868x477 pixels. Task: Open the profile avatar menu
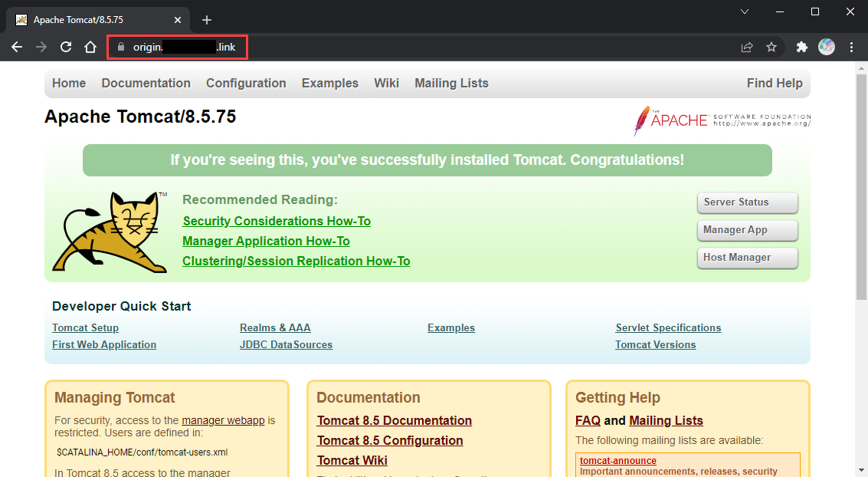826,47
